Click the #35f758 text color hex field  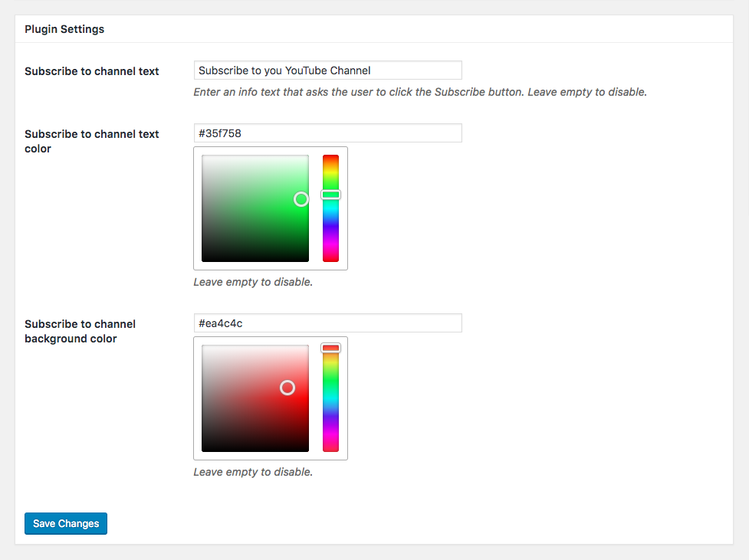[x=327, y=133]
